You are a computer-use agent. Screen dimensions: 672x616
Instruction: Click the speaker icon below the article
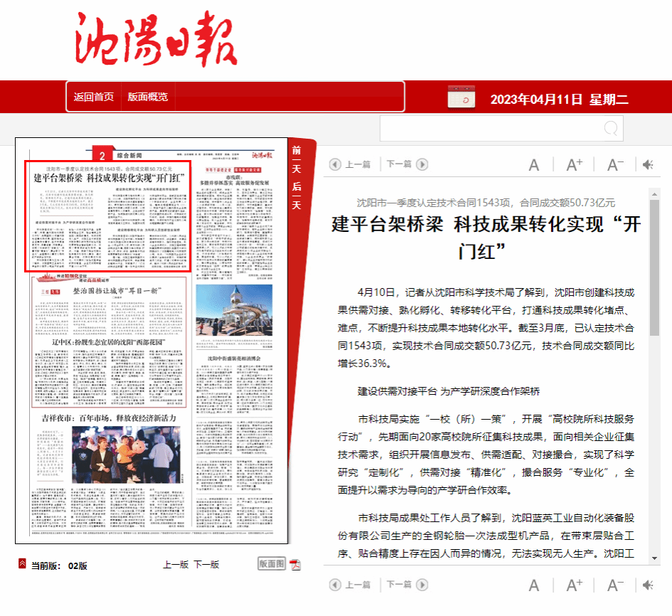coord(647,585)
